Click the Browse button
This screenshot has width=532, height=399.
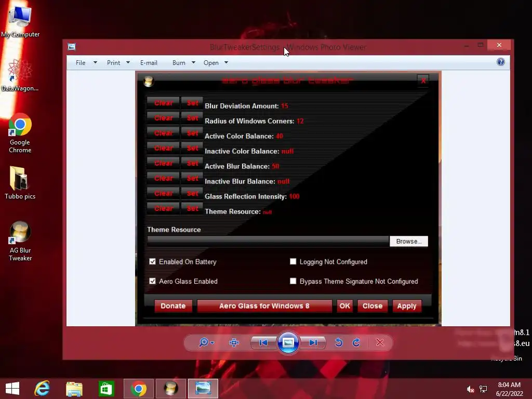(409, 241)
